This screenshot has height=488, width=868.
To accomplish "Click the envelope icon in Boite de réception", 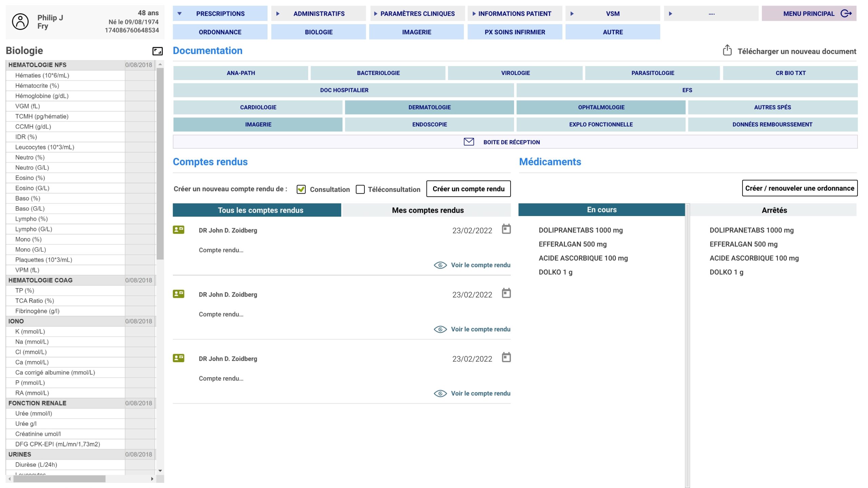I will click(469, 142).
